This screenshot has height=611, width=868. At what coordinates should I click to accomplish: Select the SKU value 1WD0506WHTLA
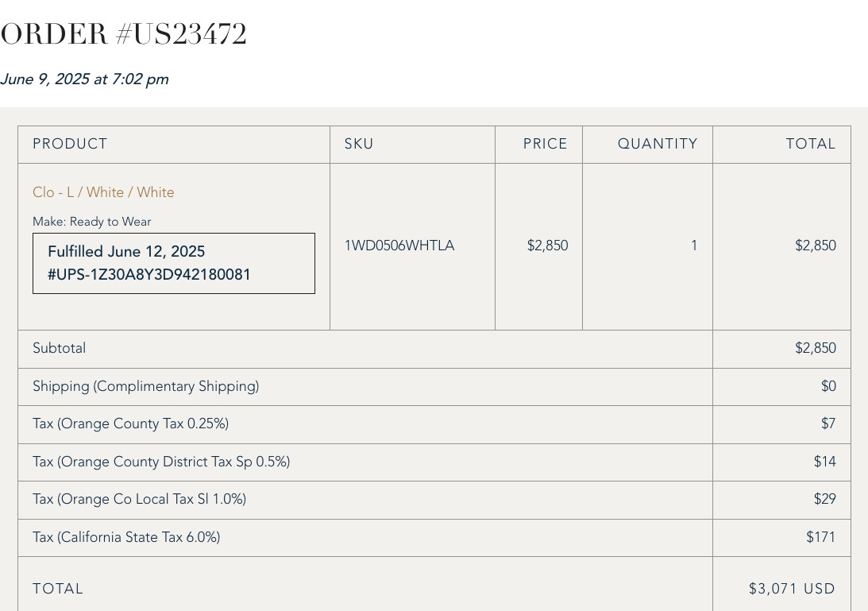click(399, 246)
